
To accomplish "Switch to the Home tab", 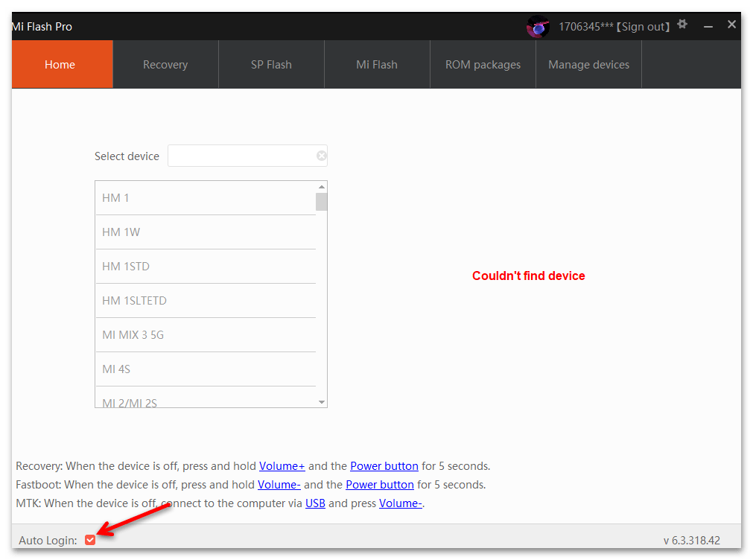I will [x=63, y=64].
